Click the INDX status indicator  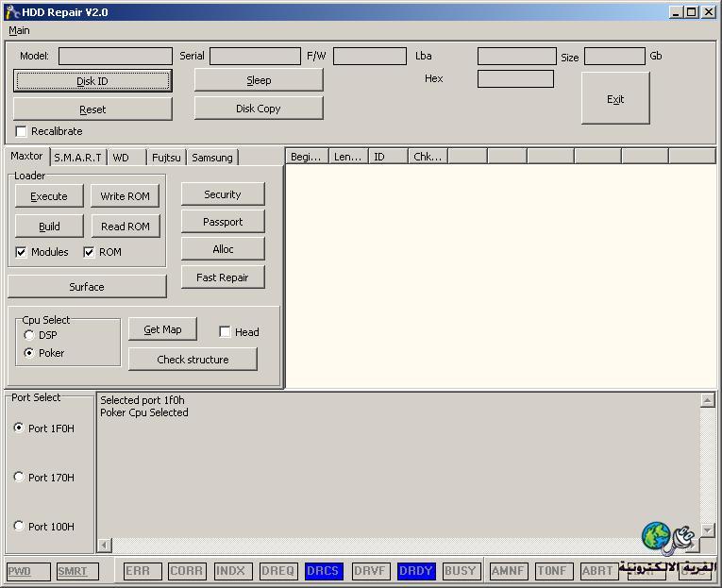point(233,571)
